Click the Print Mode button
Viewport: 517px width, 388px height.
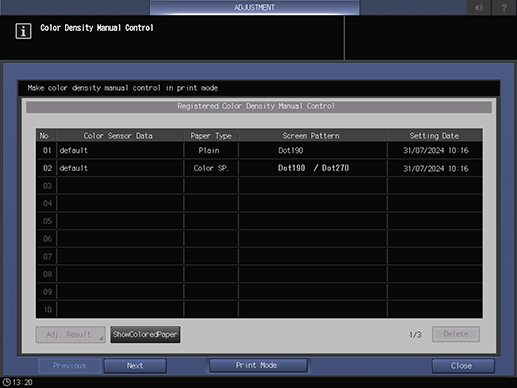(258, 365)
